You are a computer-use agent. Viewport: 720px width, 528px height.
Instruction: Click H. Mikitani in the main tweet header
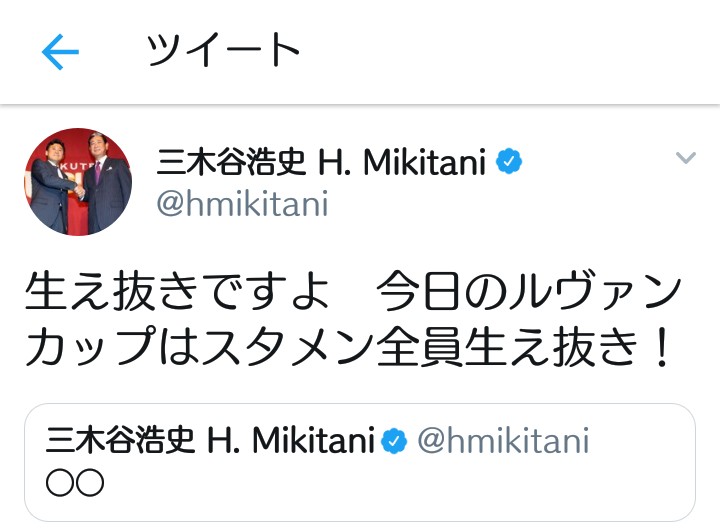402,161
